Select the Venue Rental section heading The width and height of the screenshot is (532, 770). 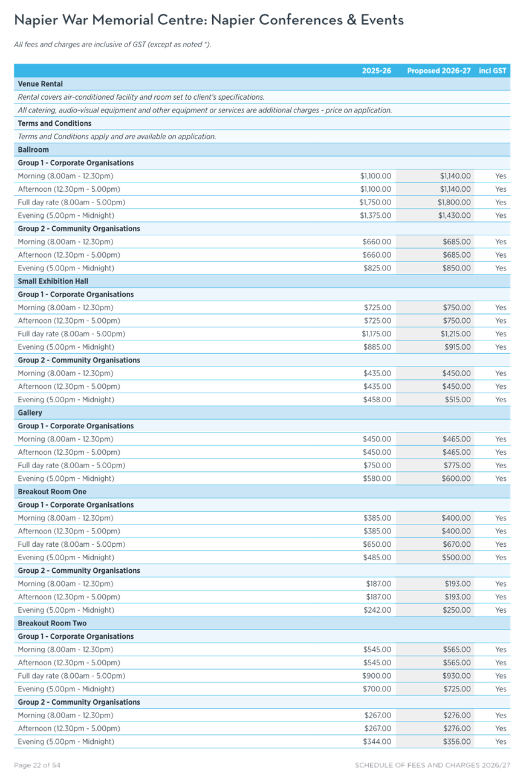[41, 84]
